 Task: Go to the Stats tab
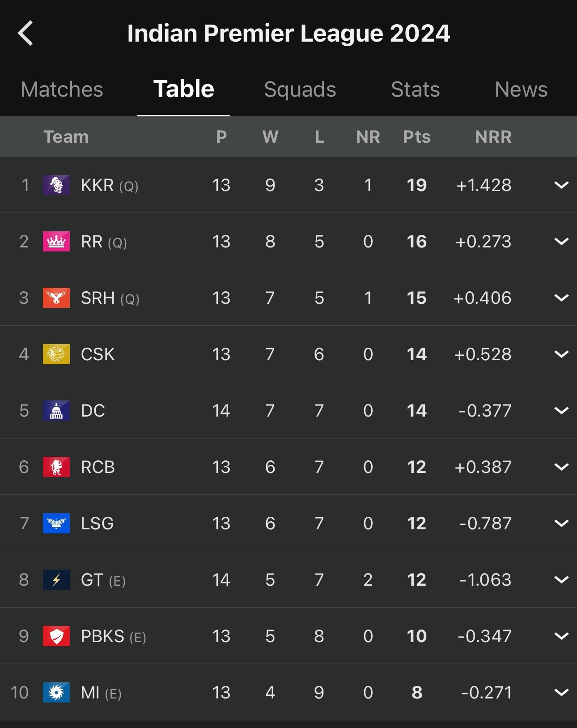[x=416, y=89]
